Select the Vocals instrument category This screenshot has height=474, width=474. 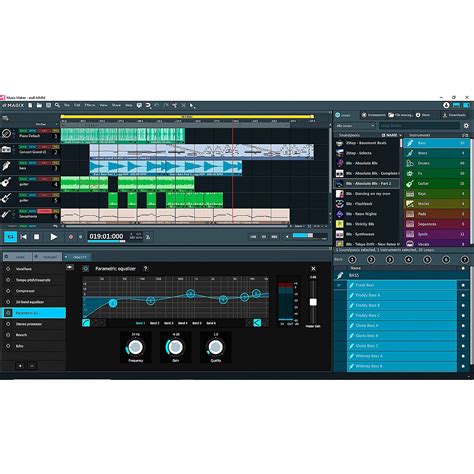437,244
